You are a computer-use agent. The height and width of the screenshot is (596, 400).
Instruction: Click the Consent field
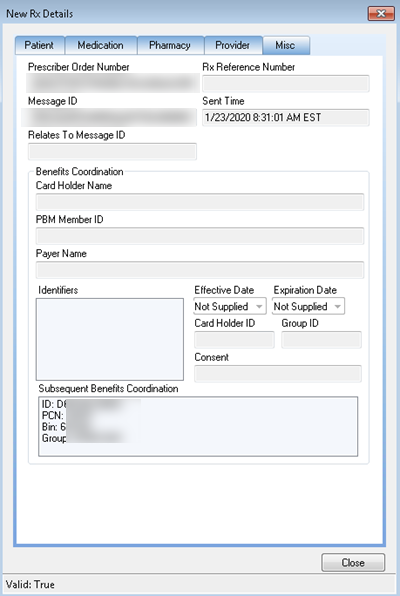pyautogui.click(x=278, y=374)
